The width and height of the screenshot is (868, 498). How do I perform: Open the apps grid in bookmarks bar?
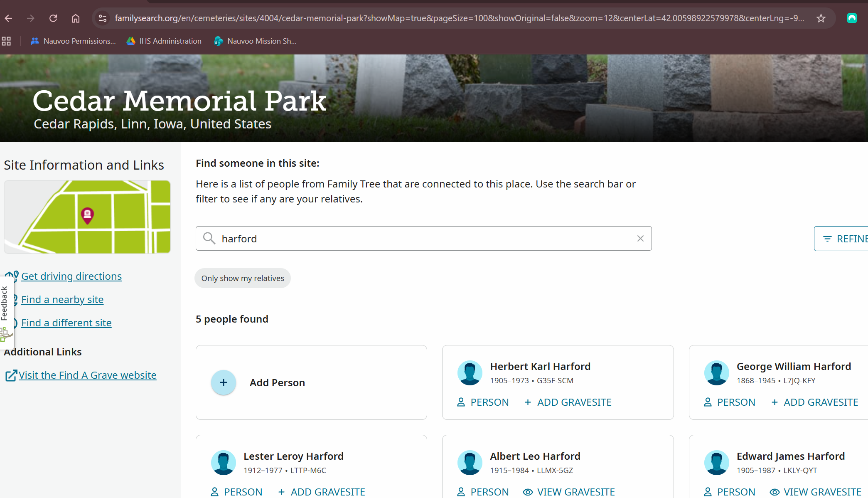click(6, 41)
